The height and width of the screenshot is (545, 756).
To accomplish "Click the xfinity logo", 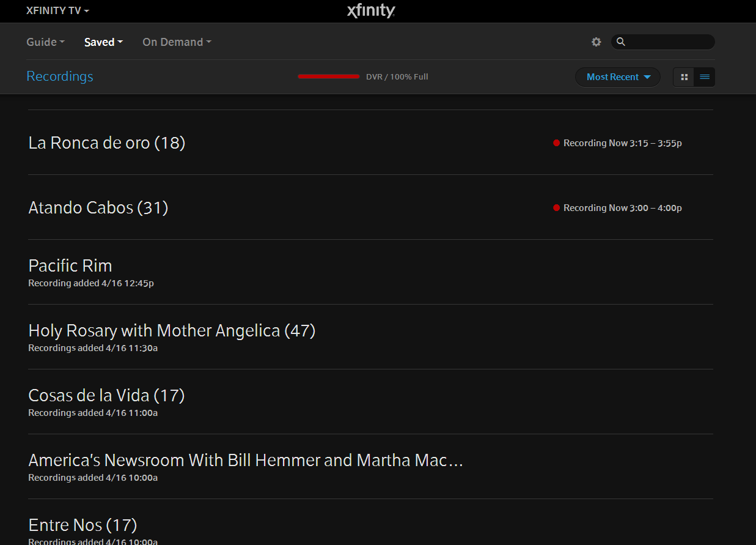I will [x=371, y=11].
